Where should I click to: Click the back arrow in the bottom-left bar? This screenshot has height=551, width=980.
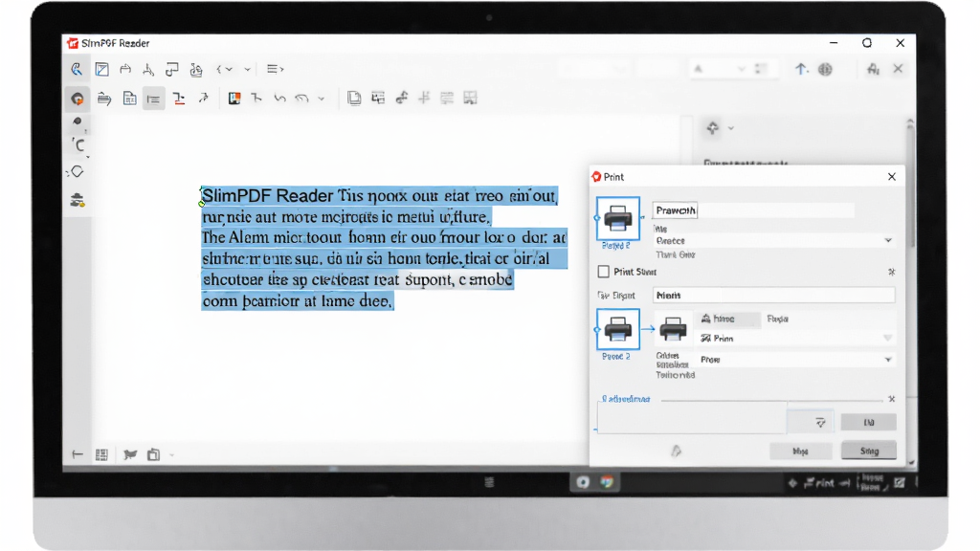pos(78,454)
